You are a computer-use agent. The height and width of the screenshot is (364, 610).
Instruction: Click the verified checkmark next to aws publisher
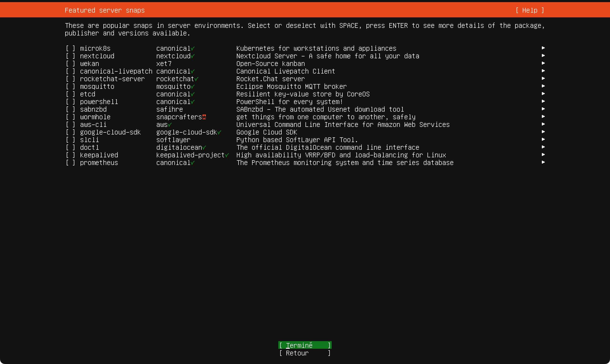click(x=170, y=125)
